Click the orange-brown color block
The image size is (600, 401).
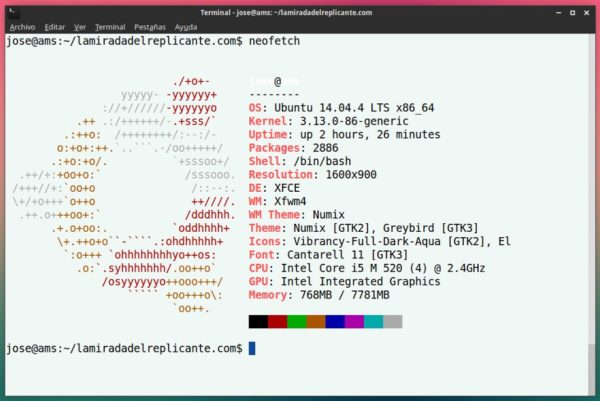tap(316, 321)
